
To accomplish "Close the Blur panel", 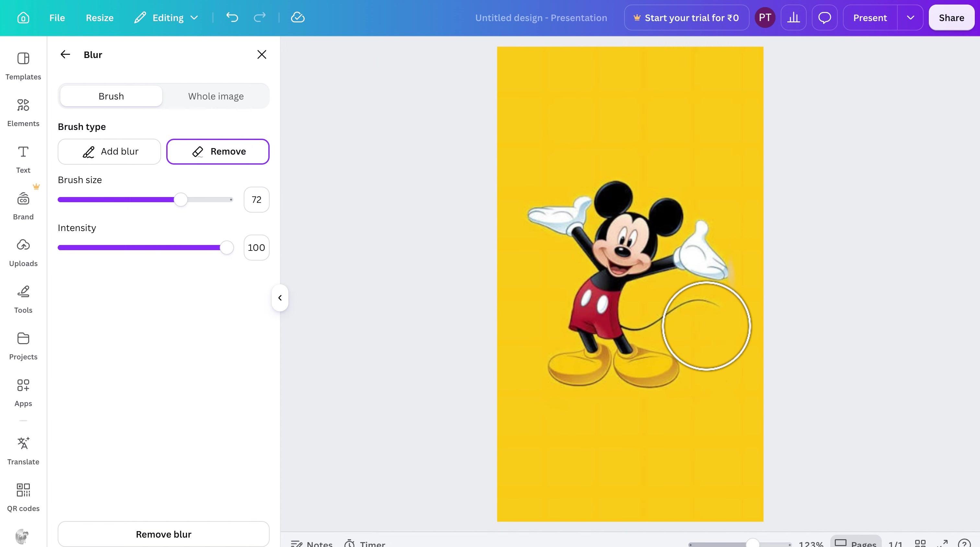I will coord(262,54).
